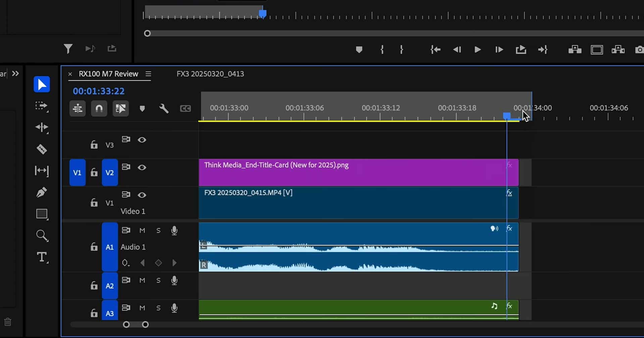Screen dimensions: 644x338
Task: Click the export frame camera icon
Action: 639,49
